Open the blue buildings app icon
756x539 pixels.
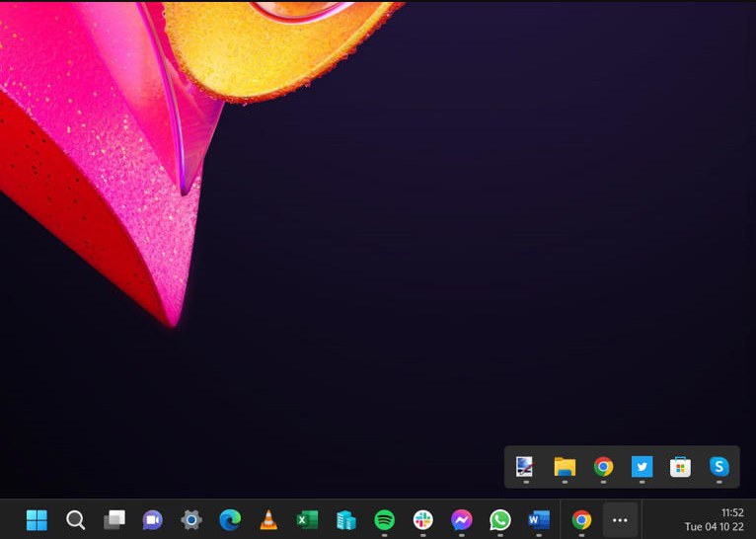click(x=345, y=520)
